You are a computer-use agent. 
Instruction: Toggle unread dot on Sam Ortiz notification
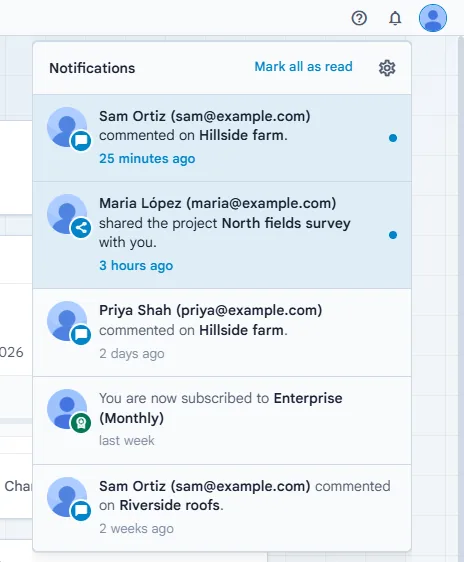coord(393,138)
